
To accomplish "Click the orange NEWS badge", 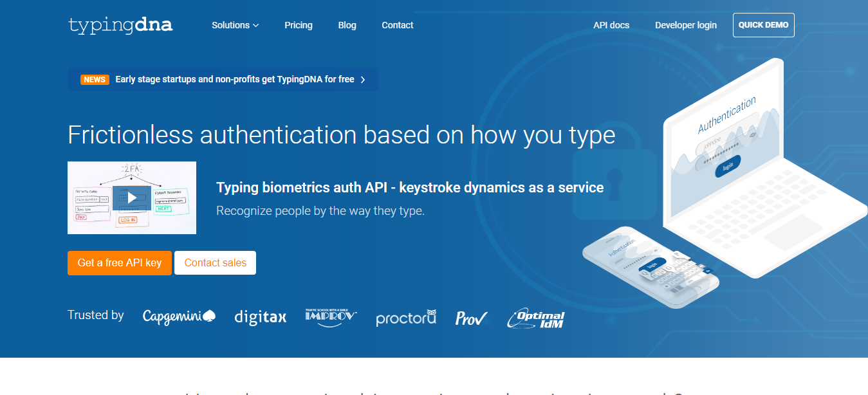I will click(x=95, y=80).
